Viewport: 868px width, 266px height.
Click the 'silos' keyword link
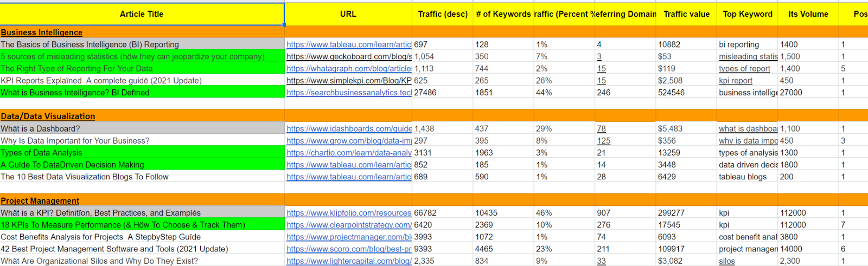point(727,261)
